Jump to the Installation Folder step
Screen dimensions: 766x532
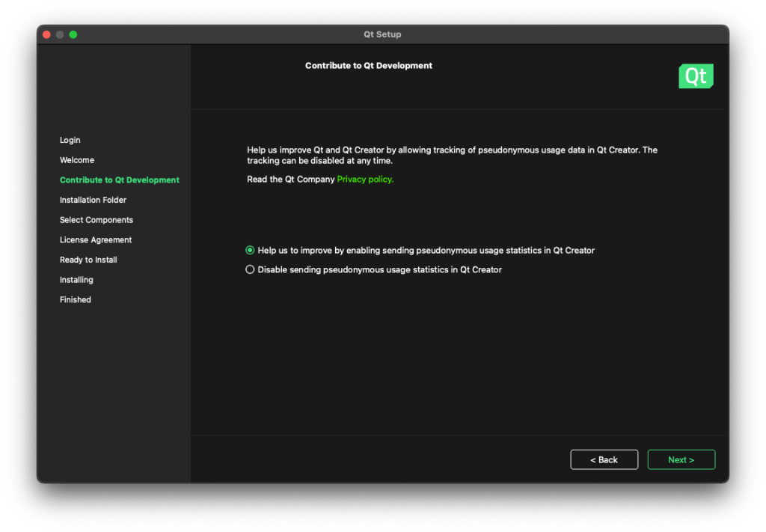click(x=94, y=200)
